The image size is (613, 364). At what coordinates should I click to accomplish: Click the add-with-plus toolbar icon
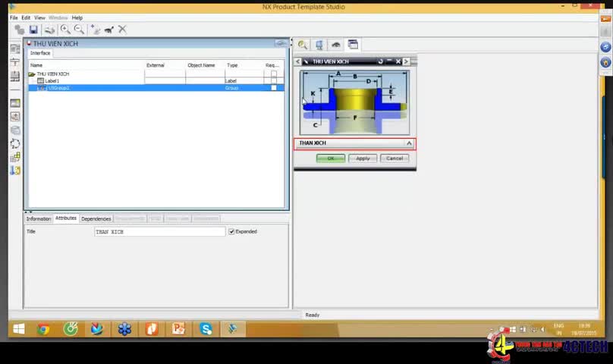click(x=95, y=30)
